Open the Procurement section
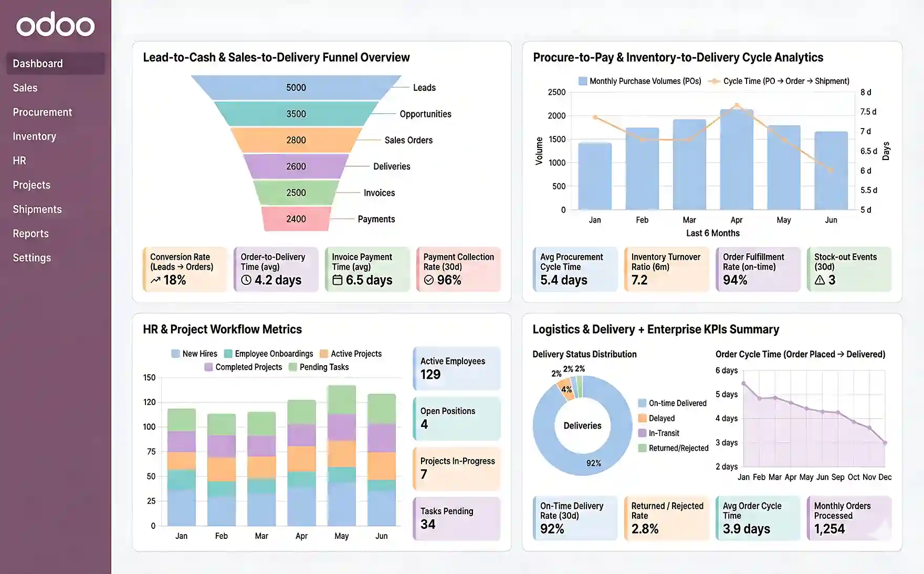The image size is (924, 574). coord(43,112)
